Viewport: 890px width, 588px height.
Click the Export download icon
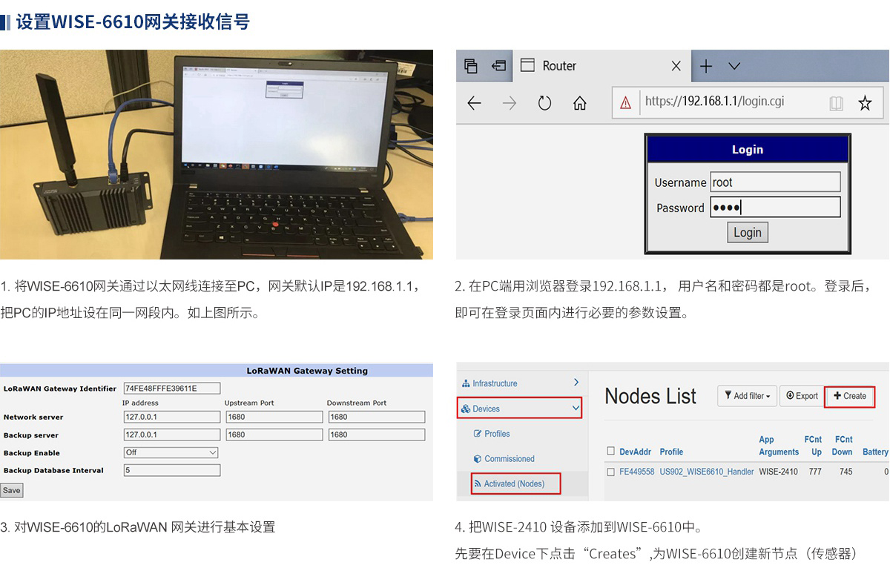pyautogui.click(x=790, y=396)
